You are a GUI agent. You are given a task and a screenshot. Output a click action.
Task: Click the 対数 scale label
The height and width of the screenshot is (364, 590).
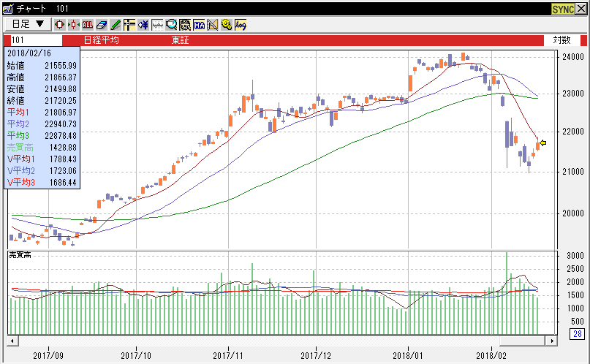561,40
